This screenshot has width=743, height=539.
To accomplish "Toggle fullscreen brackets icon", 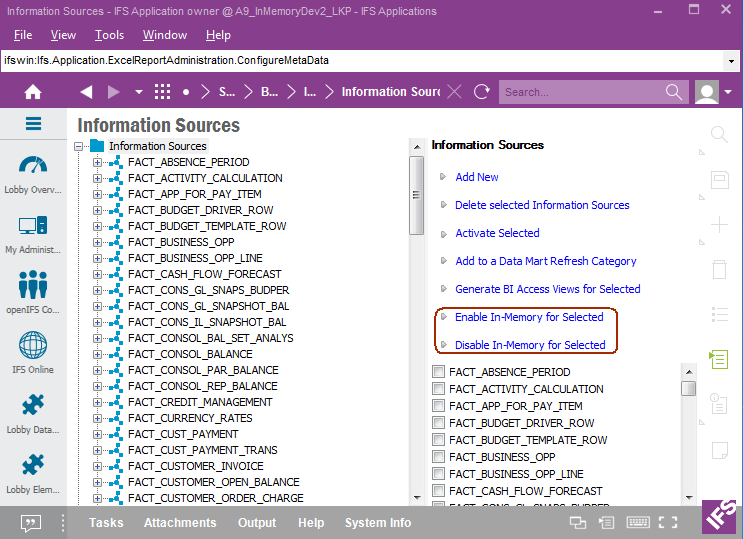I will pos(668,522).
